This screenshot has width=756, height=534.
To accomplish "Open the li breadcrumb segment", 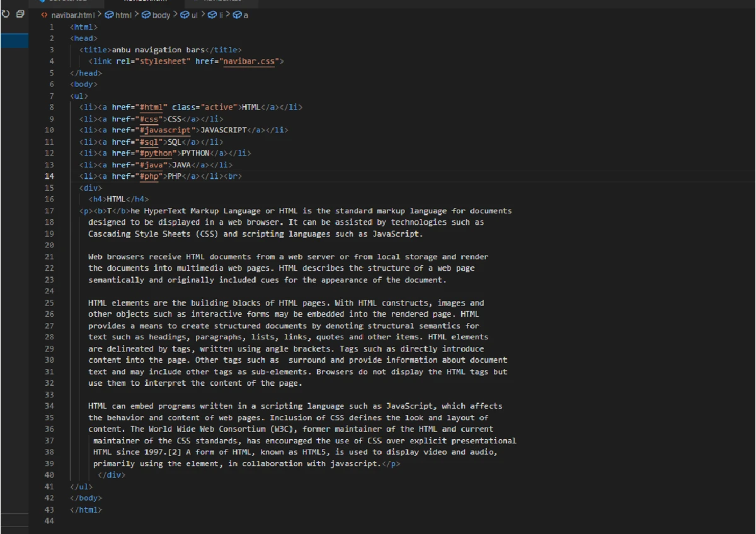I will click(x=215, y=14).
